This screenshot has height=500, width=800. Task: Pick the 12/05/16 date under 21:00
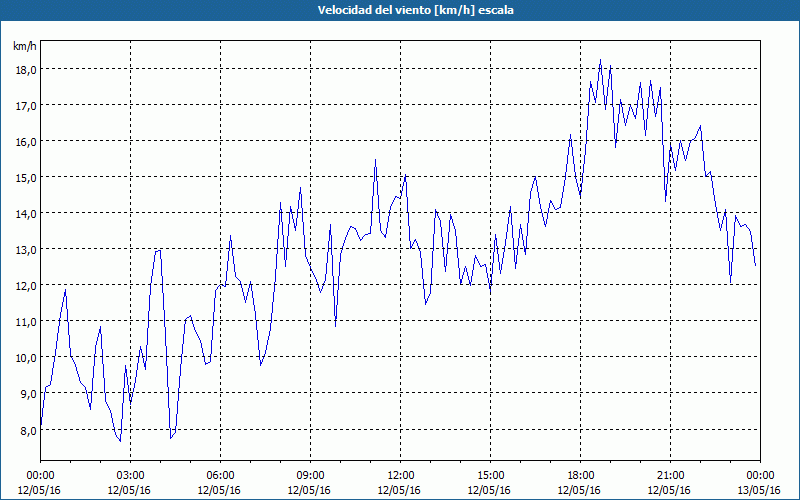pyautogui.click(x=669, y=490)
